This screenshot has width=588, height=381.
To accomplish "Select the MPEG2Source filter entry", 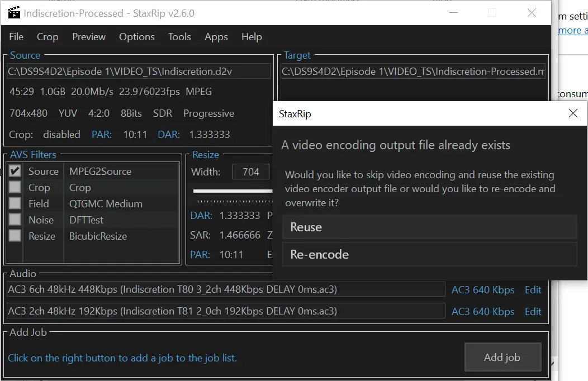I will (100, 171).
